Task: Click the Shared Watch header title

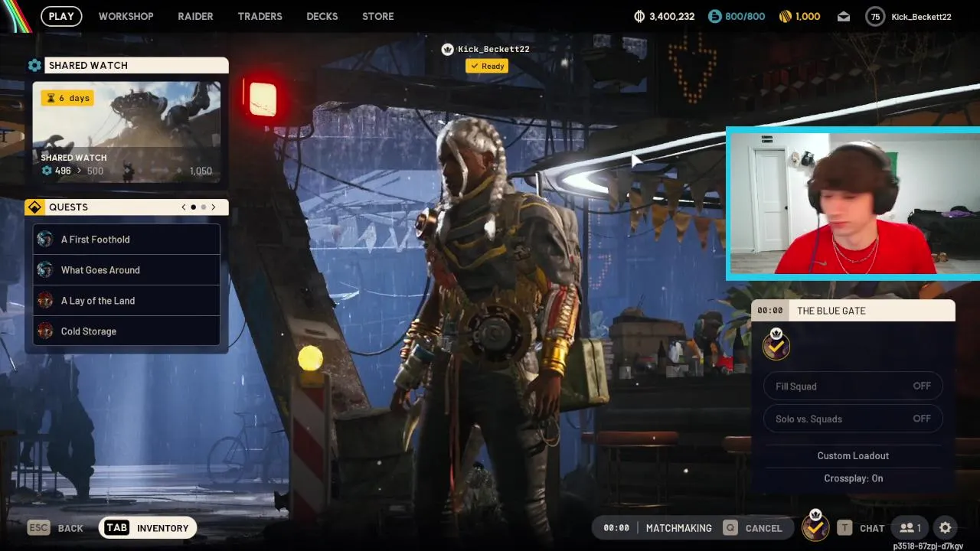Action: tap(88, 66)
